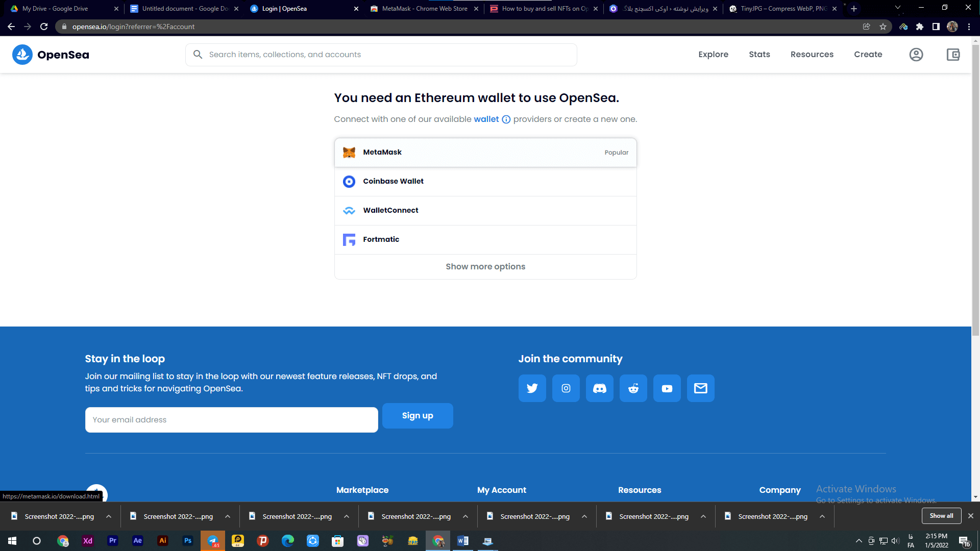Click the wallet info tooltip icon
This screenshot has width=980, height=551.
point(506,119)
